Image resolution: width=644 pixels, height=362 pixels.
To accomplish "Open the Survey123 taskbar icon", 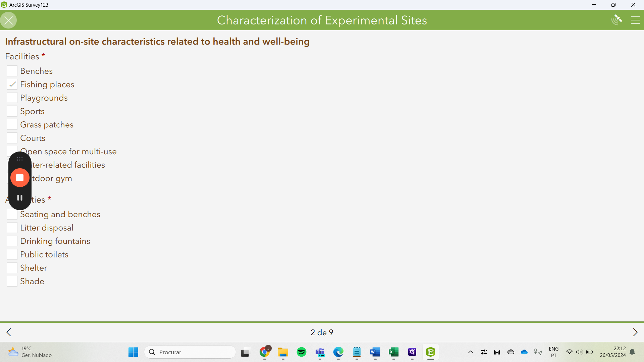I will point(430,352).
